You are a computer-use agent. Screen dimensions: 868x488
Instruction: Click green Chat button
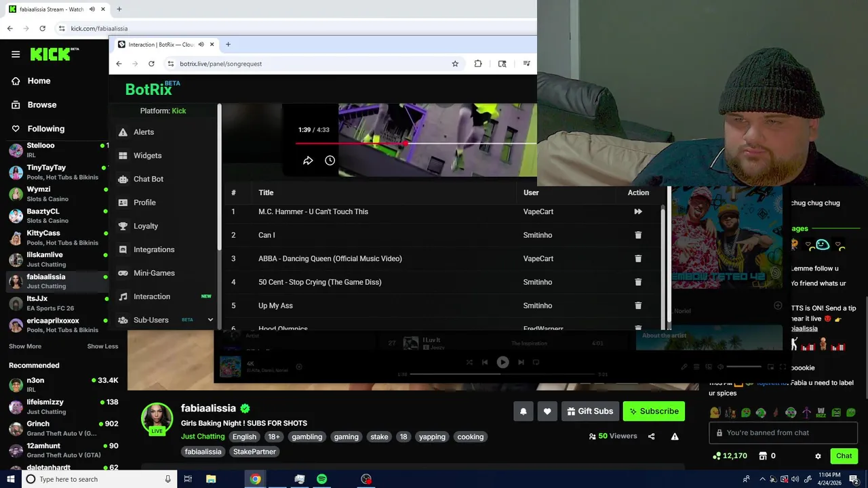[x=844, y=456]
